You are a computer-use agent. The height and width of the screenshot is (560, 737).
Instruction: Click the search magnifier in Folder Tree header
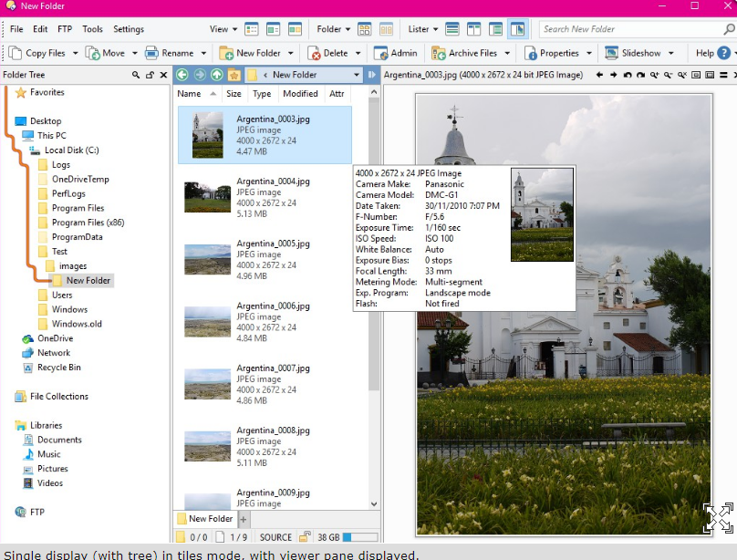pyautogui.click(x=136, y=75)
